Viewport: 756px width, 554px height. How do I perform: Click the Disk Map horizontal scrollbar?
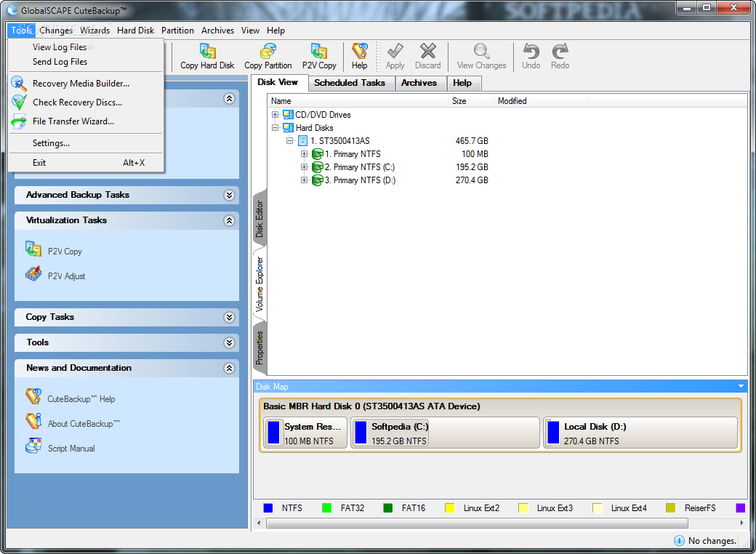coord(477,523)
